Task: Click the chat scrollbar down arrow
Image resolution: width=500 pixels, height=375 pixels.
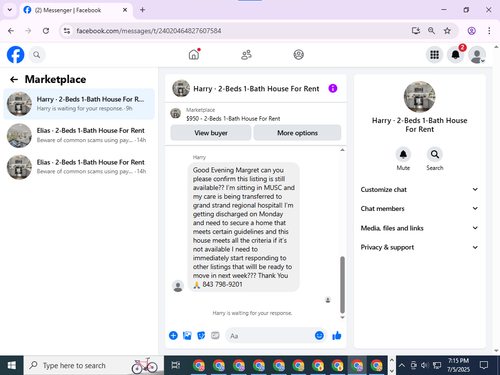Action: coord(342,317)
